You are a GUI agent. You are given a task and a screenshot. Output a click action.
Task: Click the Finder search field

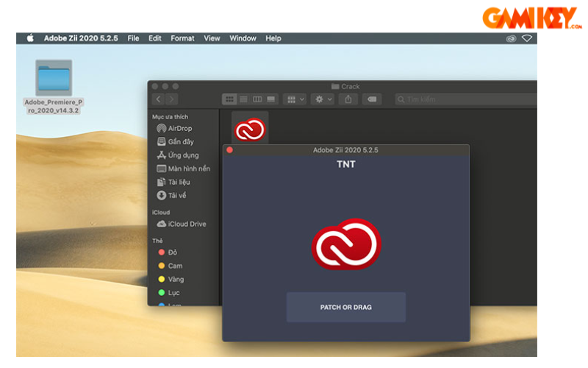[x=466, y=99]
